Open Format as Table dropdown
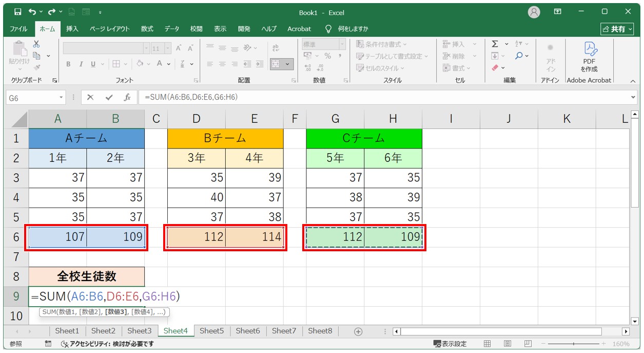This screenshot has height=353, width=644. pyautogui.click(x=393, y=56)
